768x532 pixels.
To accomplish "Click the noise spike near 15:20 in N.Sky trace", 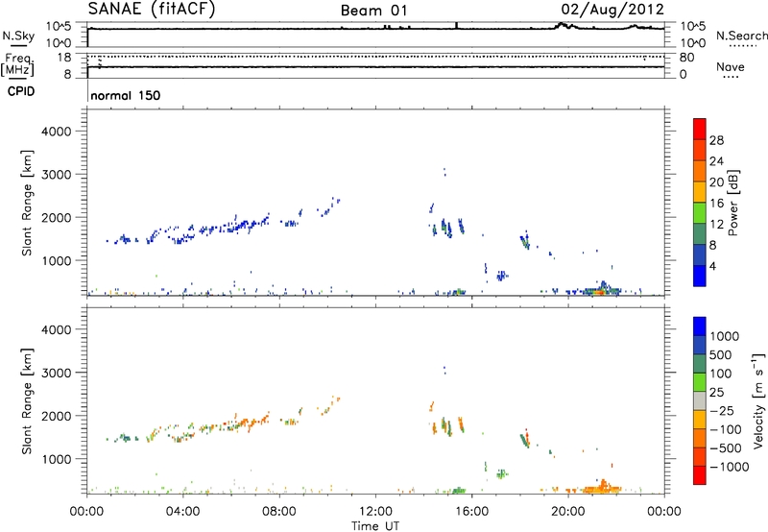I will [x=457, y=25].
